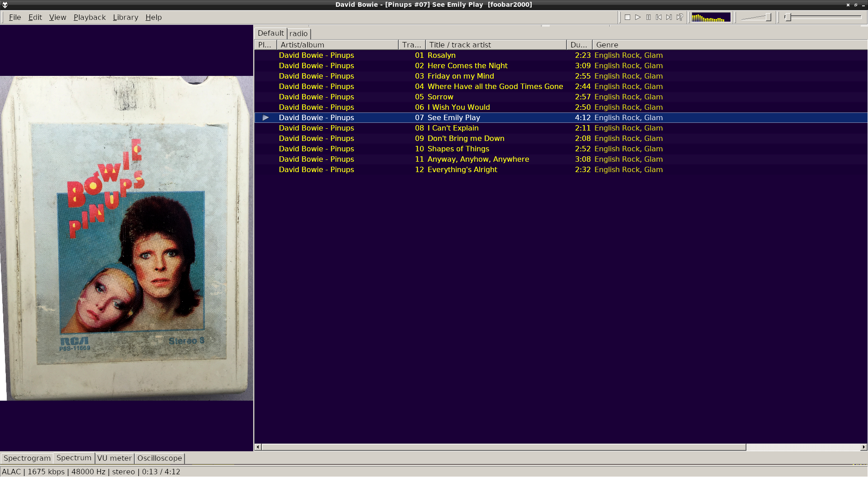This screenshot has height=477, width=868.
Task: Play a random track icon
Action: 679,17
